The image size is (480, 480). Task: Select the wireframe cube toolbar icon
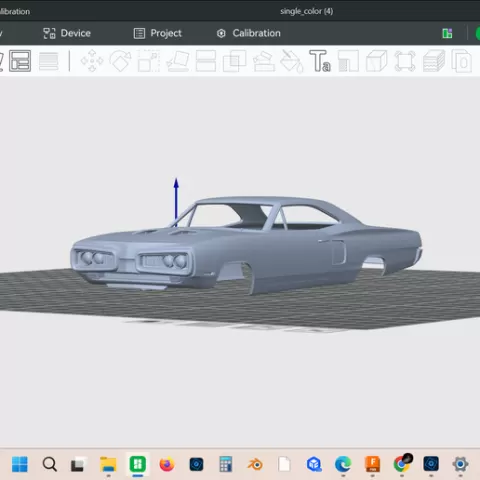[x=377, y=61]
